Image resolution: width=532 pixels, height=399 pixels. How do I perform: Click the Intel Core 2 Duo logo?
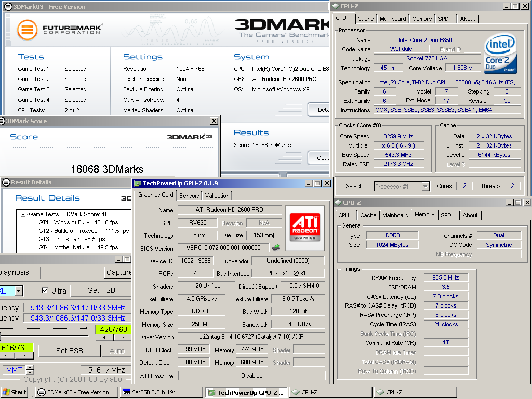point(500,53)
